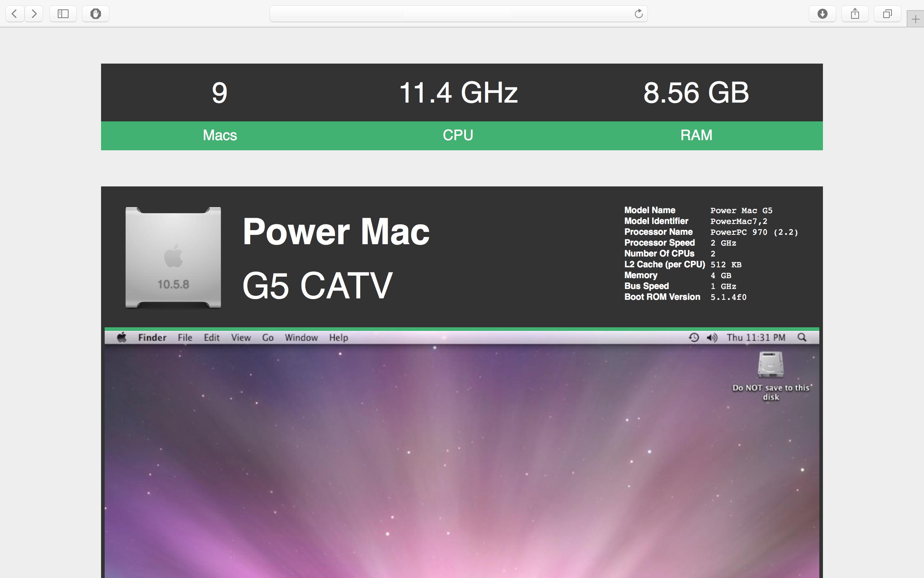The height and width of the screenshot is (578, 924).
Task: Open the Help menu
Action: (x=339, y=337)
